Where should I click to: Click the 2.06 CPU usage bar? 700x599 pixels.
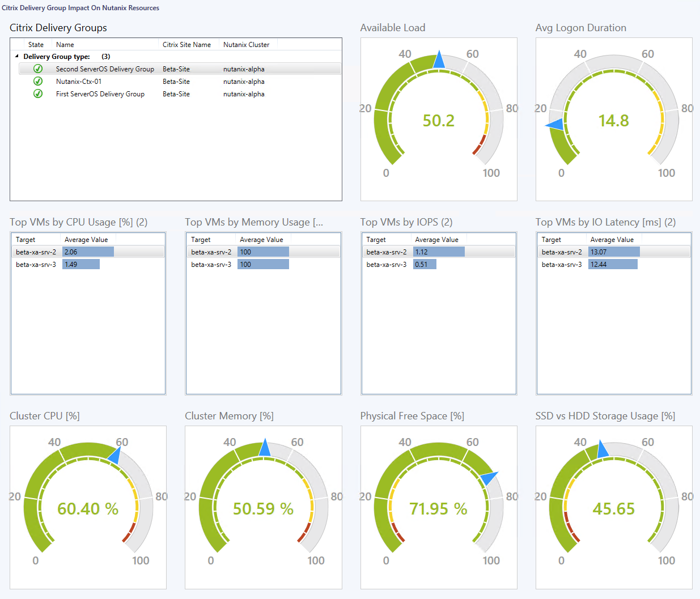coord(88,252)
